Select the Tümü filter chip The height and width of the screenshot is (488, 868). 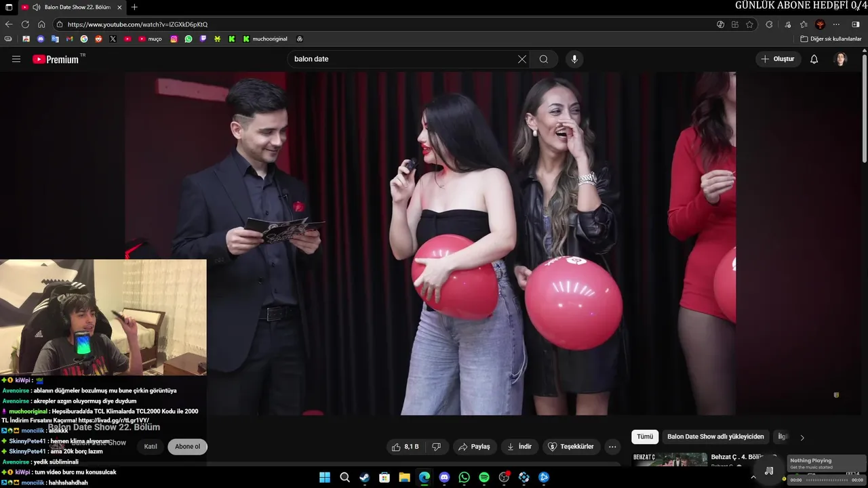tap(645, 437)
